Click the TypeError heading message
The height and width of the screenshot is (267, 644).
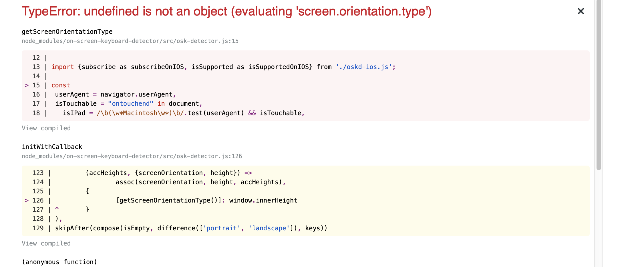(x=226, y=11)
